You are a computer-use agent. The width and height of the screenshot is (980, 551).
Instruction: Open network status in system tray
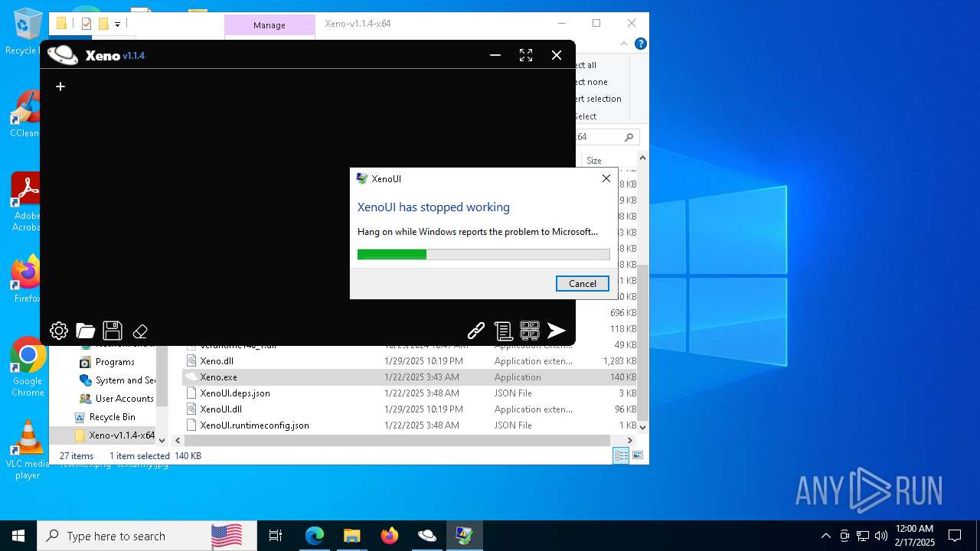pos(863,536)
